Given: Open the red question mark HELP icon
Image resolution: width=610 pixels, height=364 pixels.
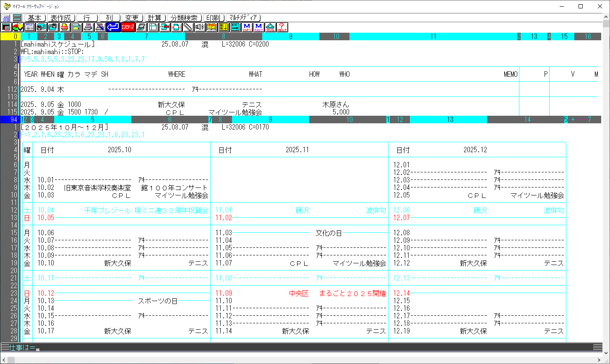Looking at the screenshot, I should tap(282, 27).
